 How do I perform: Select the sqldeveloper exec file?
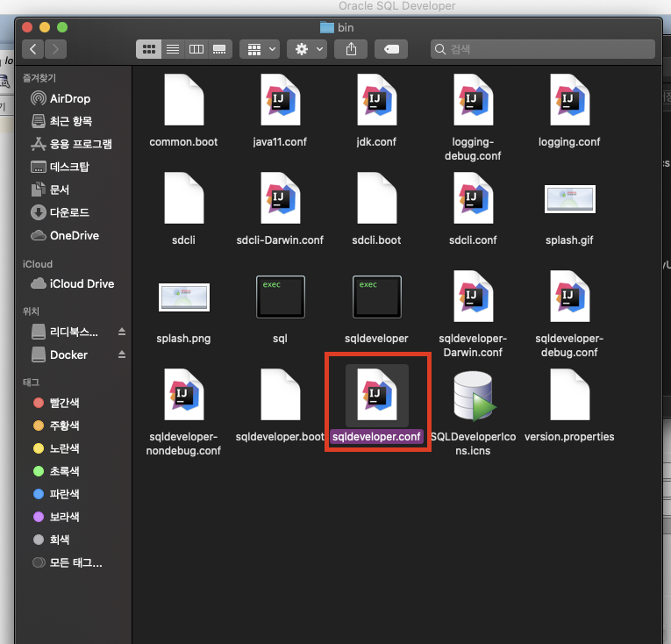[376, 297]
